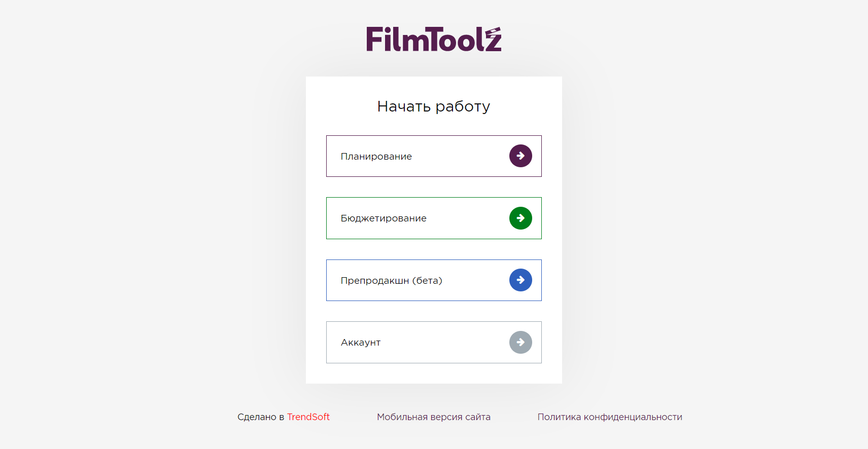The image size is (868, 449).
Task: Follow the red TrendSoft link
Action: 308,417
